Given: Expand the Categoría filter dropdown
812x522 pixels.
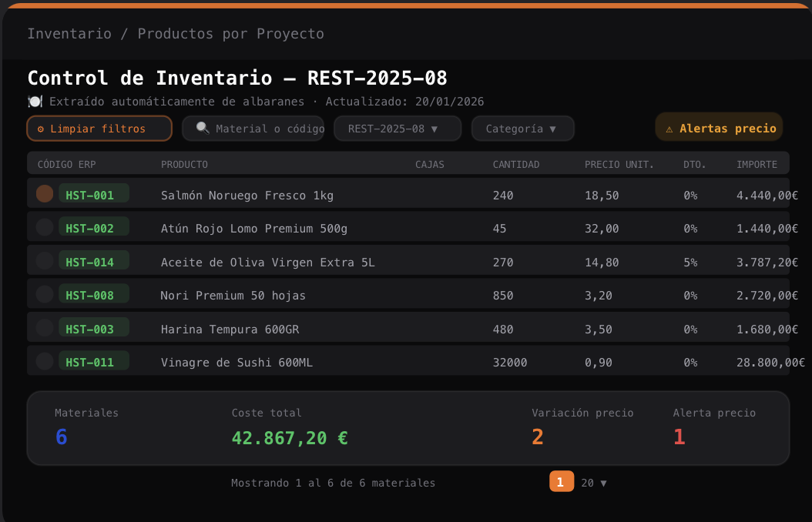Looking at the screenshot, I should [522, 129].
